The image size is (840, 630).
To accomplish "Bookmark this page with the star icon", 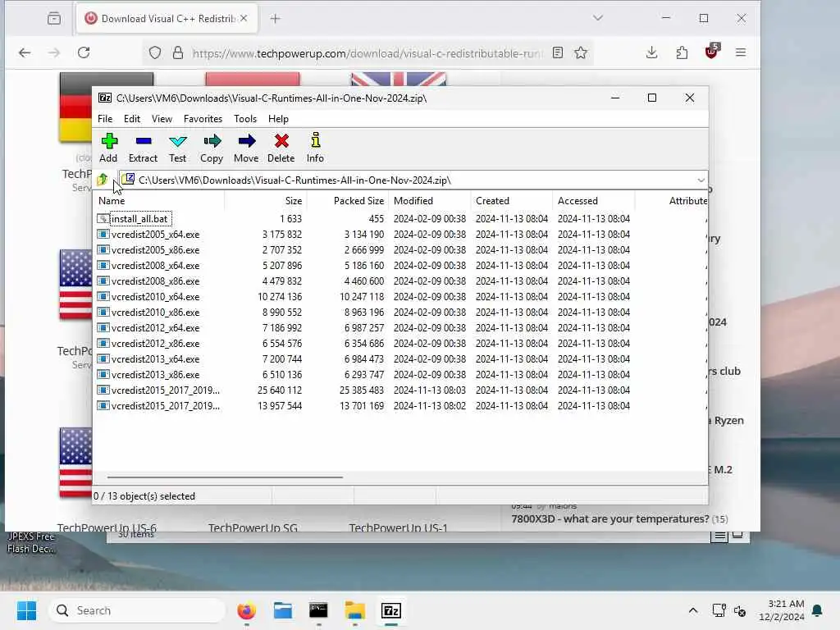I will click(x=581, y=52).
